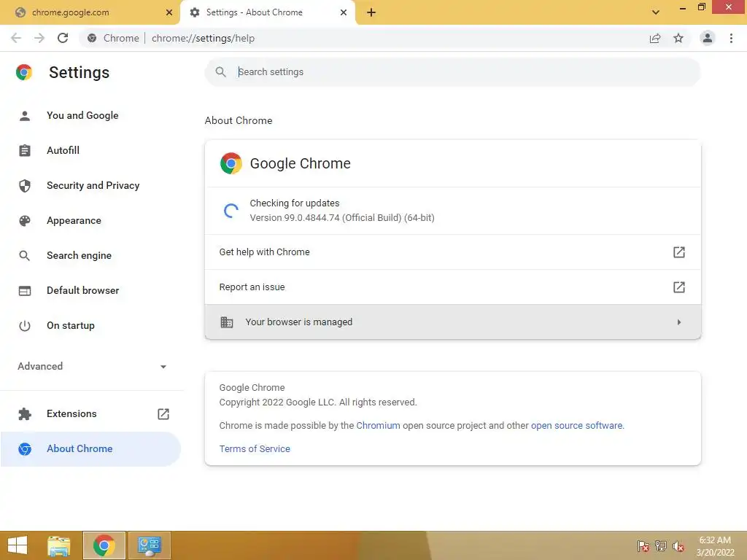Expand Your browser is managed arrow
Image resolution: width=747 pixels, height=560 pixels.
(x=679, y=322)
